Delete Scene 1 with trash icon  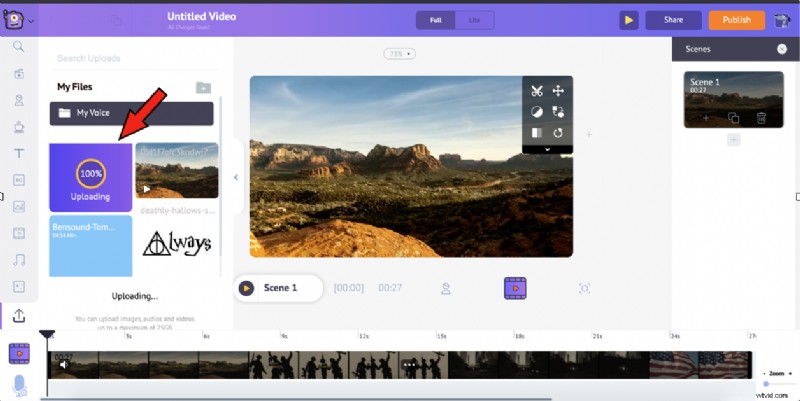761,118
